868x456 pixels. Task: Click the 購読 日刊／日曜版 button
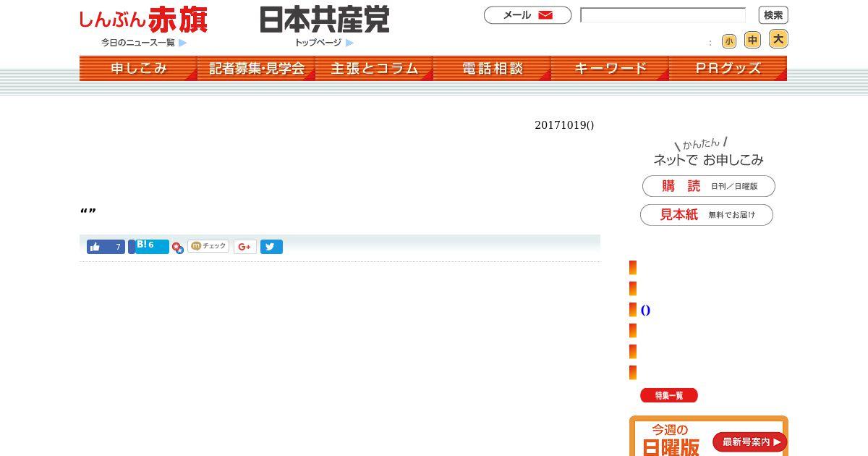(708, 186)
